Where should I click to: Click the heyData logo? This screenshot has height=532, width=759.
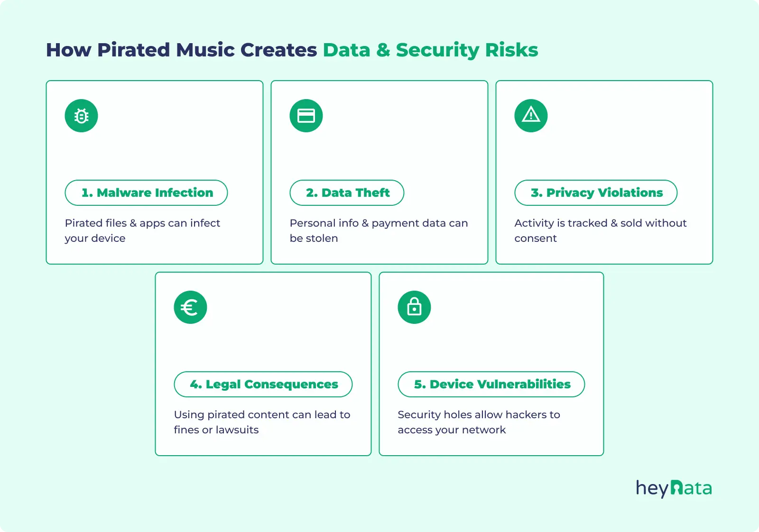(x=674, y=488)
